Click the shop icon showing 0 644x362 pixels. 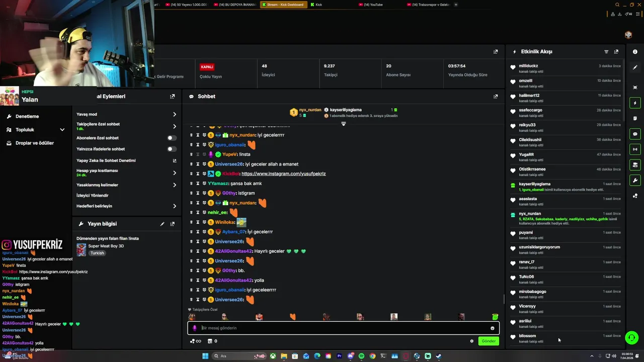click(x=212, y=341)
